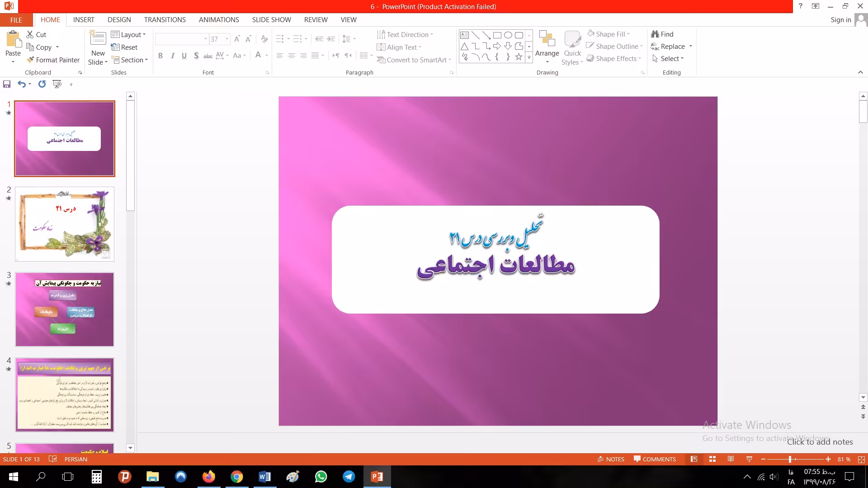Click the Format Painter brush icon
The image size is (868, 488).
click(x=30, y=60)
